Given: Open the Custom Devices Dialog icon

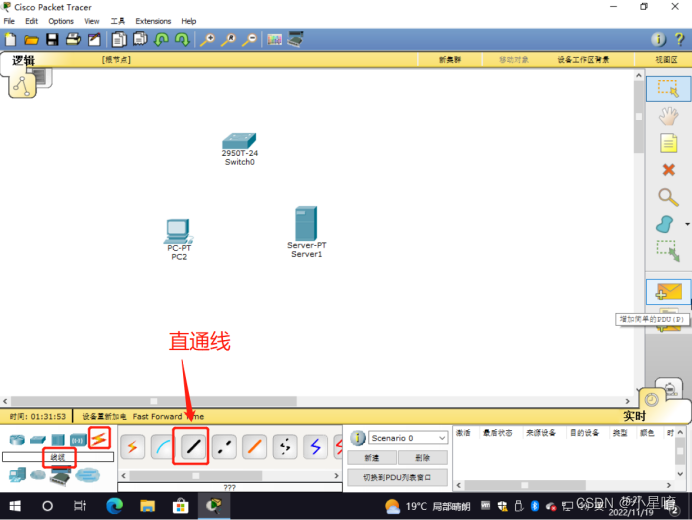Looking at the screenshot, I should click(x=295, y=39).
